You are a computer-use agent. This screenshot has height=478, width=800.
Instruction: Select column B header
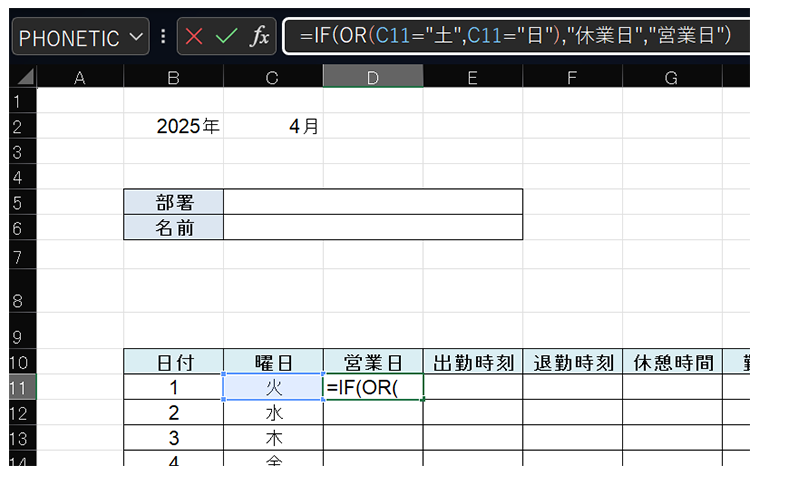click(x=173, y=77)
